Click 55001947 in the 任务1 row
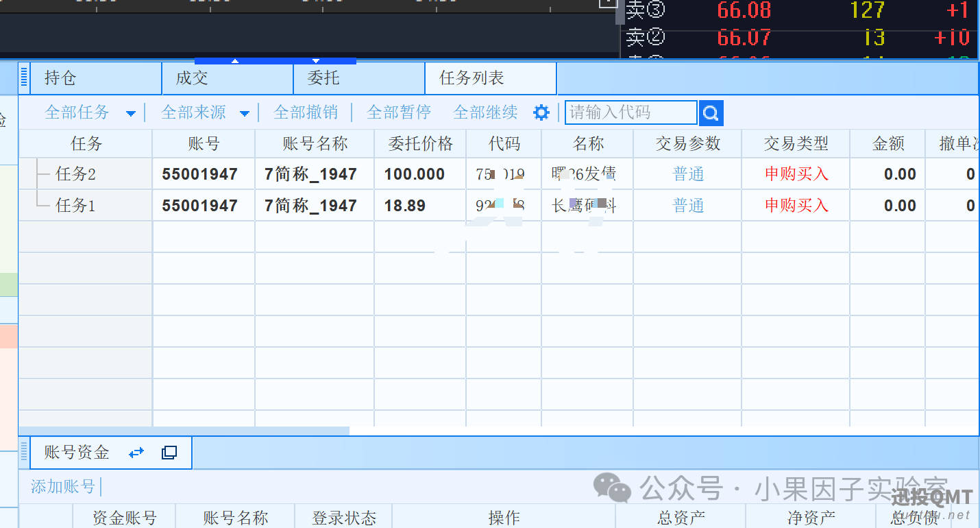980x528 pixels. point(199,206)
